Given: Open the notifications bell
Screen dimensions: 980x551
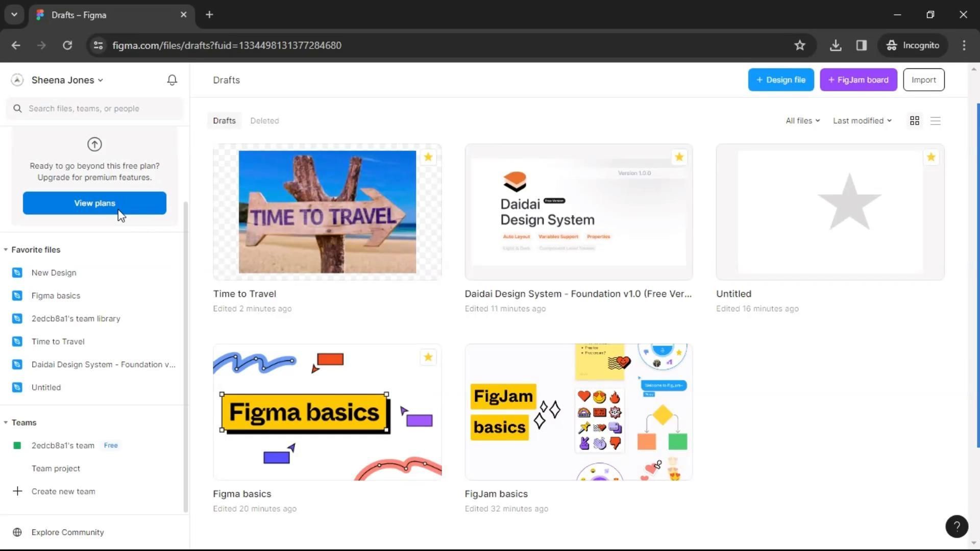Looking at the screenshot, I should coord(172,80).
